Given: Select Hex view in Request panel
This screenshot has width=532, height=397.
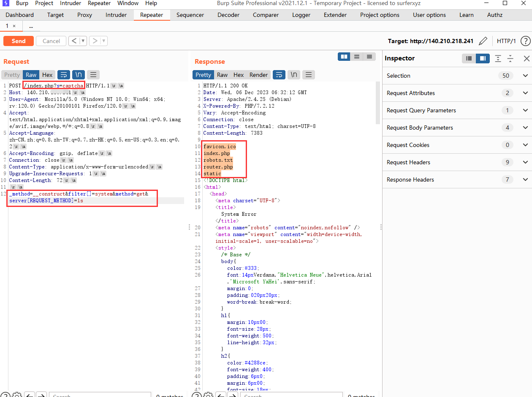Looking at the screenshot, I should pos(47,75).
